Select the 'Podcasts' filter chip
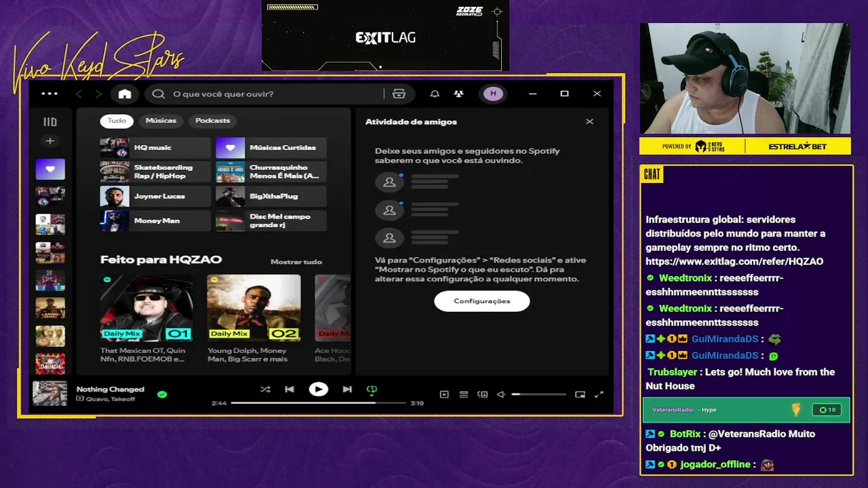 (213, 121)
